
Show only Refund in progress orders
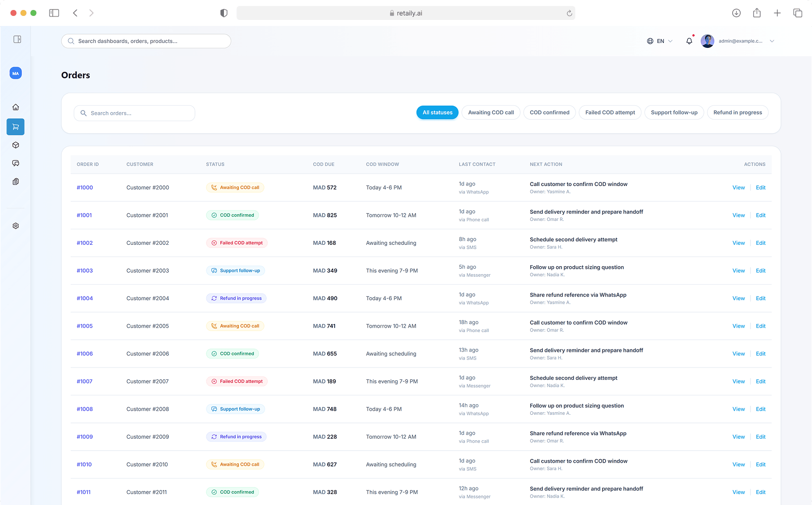[737, 113]
